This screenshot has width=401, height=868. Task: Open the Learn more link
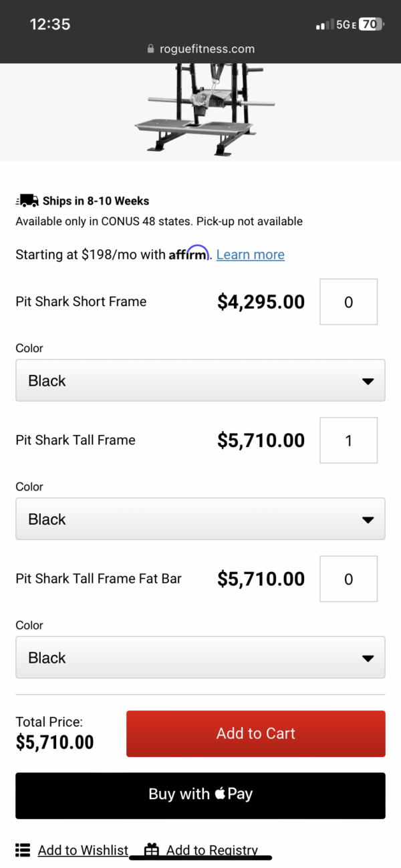coord(250,254)
